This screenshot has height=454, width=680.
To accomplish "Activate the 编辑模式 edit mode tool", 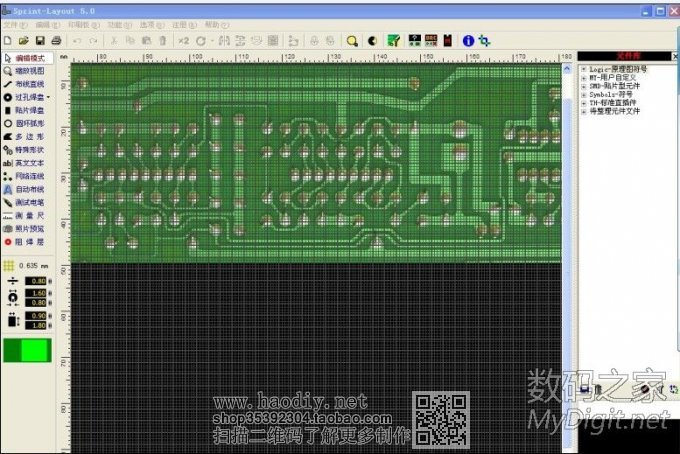I will [24, 58].
